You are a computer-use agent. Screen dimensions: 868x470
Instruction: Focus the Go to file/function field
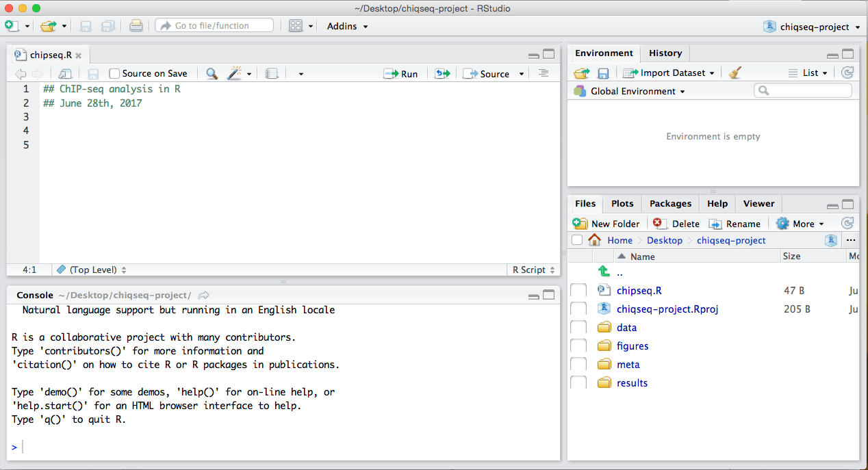coord(214,26)
